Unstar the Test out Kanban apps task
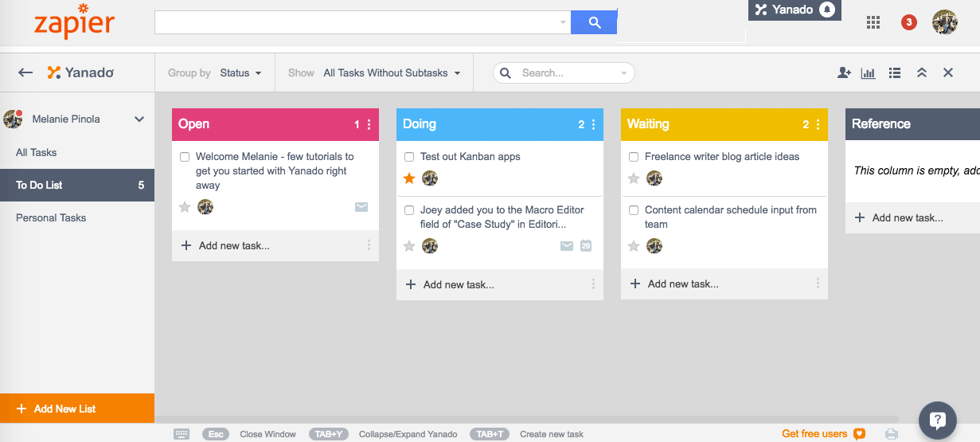Screen dimensions: 980x442 tap(409, 178)
